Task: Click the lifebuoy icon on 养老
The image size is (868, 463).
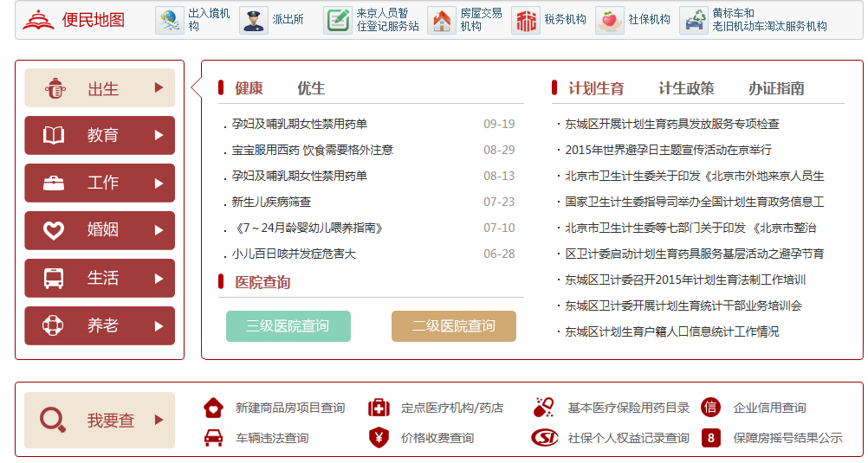Action: point(53,325)
